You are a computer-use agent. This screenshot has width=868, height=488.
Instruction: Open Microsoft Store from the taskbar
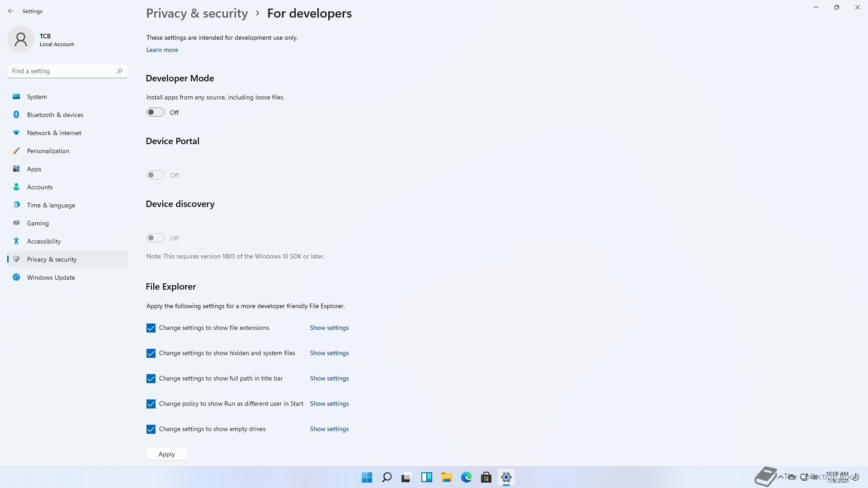click(x=486, y=477)
